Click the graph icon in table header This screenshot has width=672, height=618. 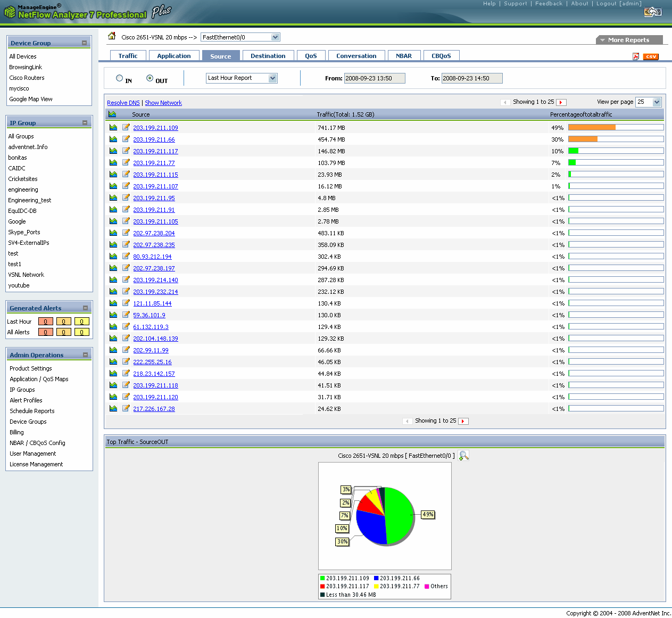click(112, 114)
